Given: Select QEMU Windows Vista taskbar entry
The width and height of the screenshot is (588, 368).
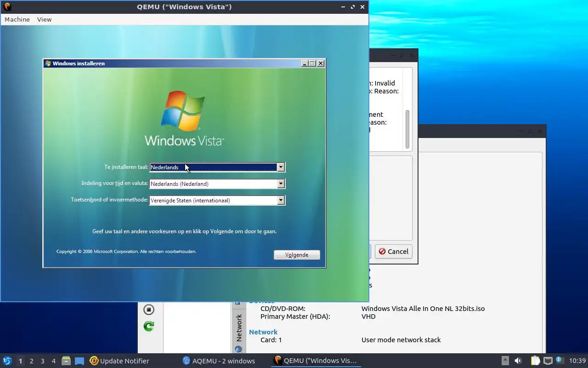Looking at the screenshot, I should (x=316, y=361).
